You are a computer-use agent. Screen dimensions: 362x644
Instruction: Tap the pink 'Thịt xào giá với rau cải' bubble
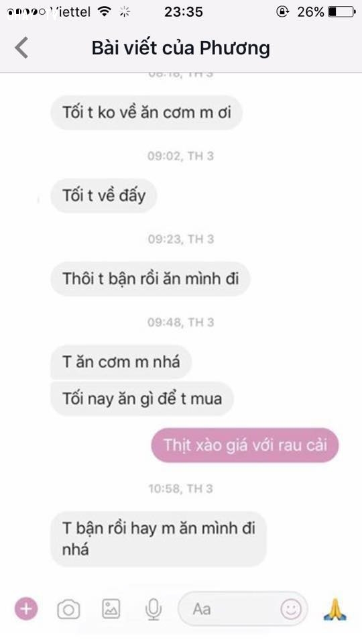pos(245,445)
